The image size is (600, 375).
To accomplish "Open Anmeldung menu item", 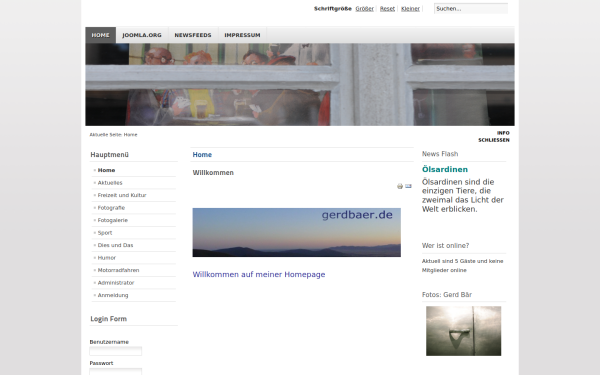I will [x=113, y=295].
